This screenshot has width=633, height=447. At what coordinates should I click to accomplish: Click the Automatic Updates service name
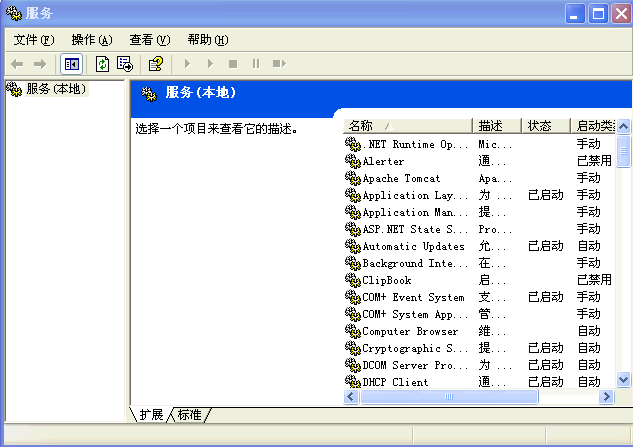tap(413, 246)
